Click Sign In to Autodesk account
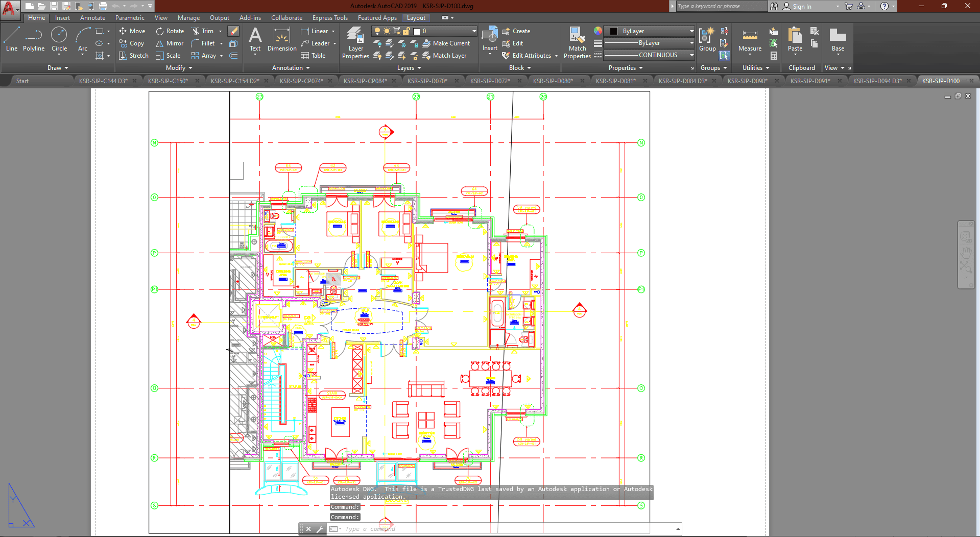This screenshot has width=980, height=537. pyautogui.click(x=801, y=7)
